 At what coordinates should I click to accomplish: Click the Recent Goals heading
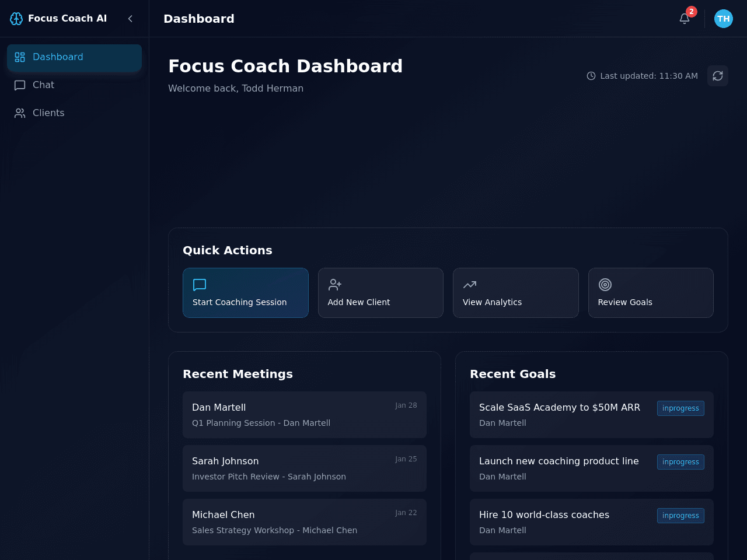tap(513, 374)
